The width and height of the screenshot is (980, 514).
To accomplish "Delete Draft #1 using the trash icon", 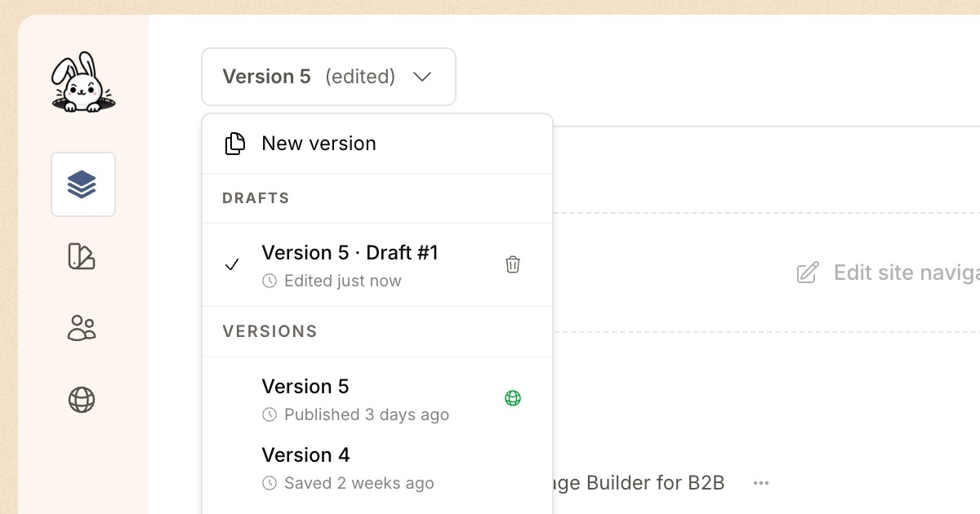I will point(513,264).
